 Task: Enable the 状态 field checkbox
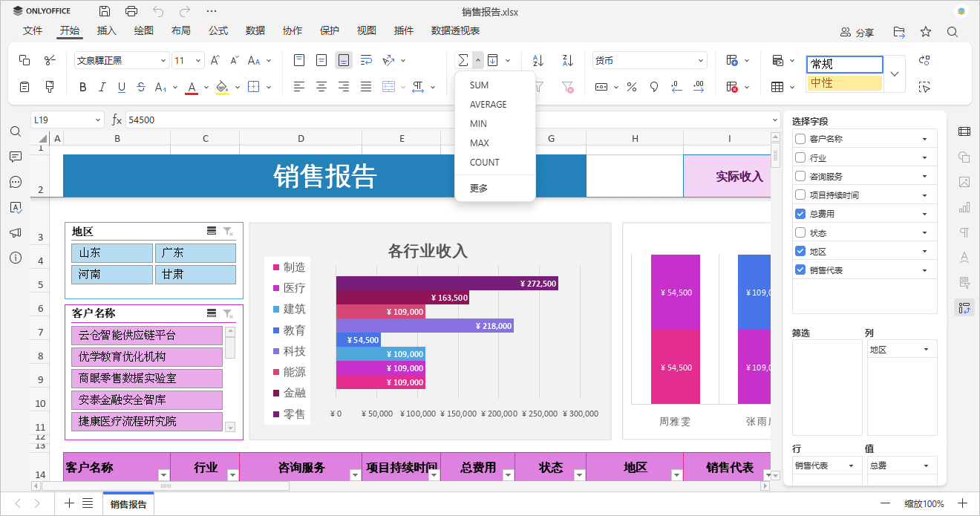tap(800, 232)
